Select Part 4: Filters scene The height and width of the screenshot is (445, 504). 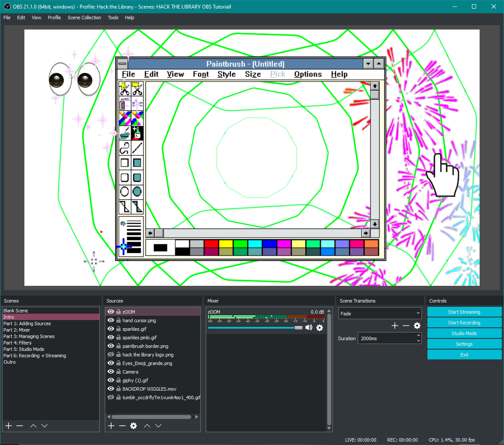(x=51, y=343)
